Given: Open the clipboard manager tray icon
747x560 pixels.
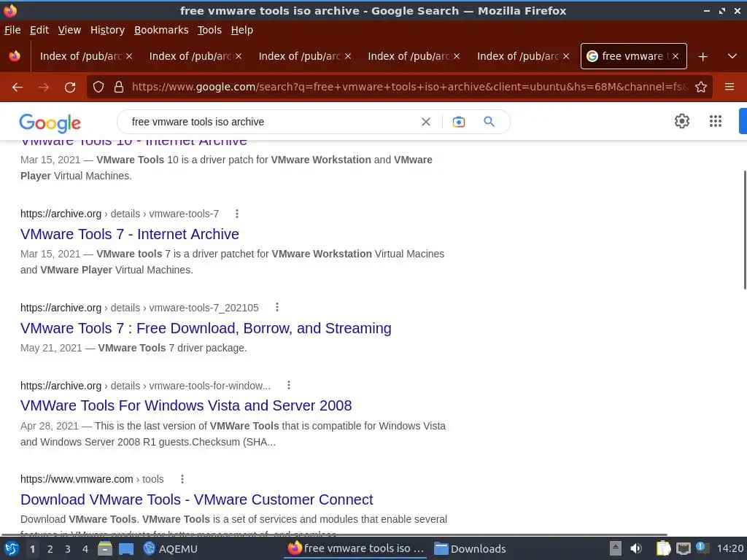Looking at the screenshot, I should 663,548.
